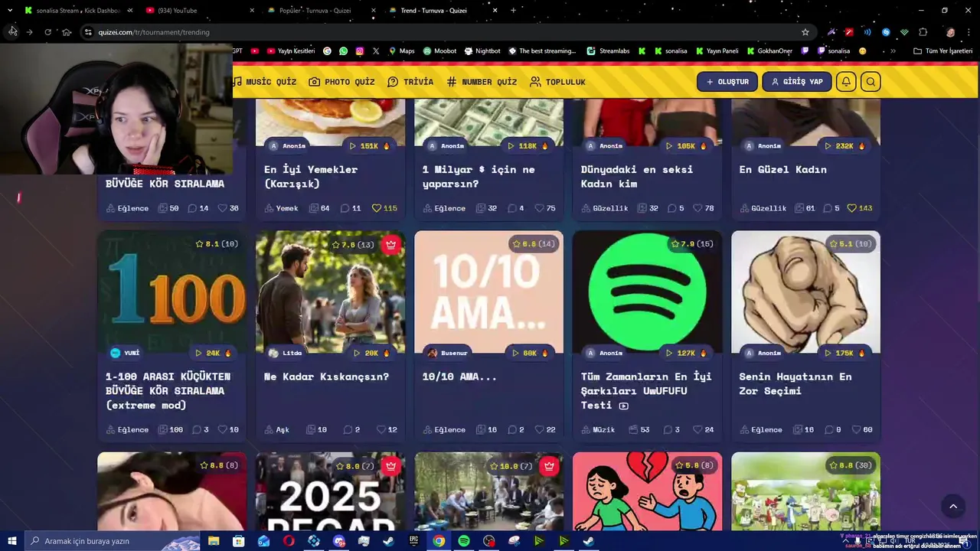The width and height of the screenshot is (980, 551).
Task: Click the Yemek category tag
Action: tap(281, 208)
